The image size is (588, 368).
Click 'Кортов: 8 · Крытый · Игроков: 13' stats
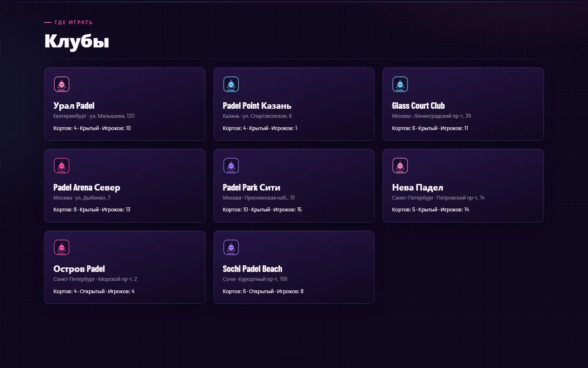92,210
